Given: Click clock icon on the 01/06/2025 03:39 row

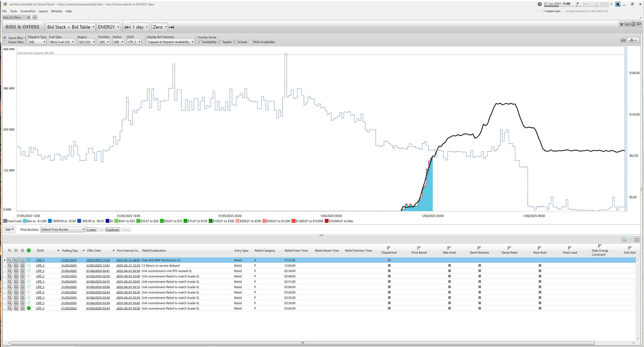Looking at the screenshot, I should pyautogui.click(x=22, y=303).
